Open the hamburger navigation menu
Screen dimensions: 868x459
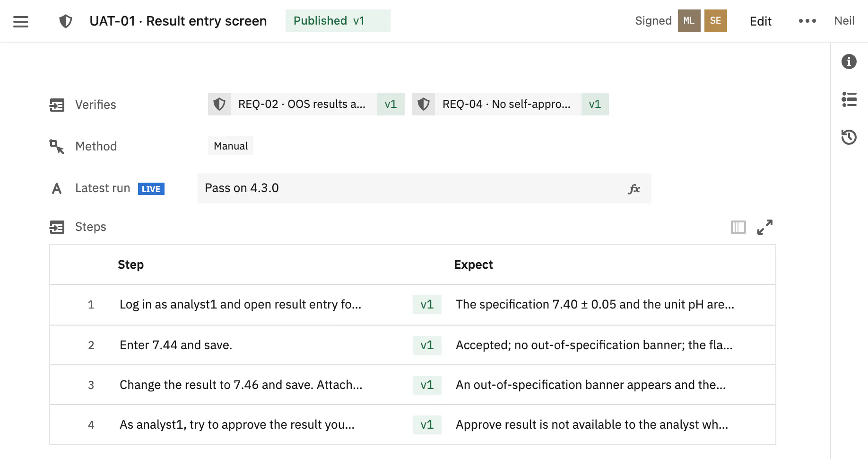[21, 21]
